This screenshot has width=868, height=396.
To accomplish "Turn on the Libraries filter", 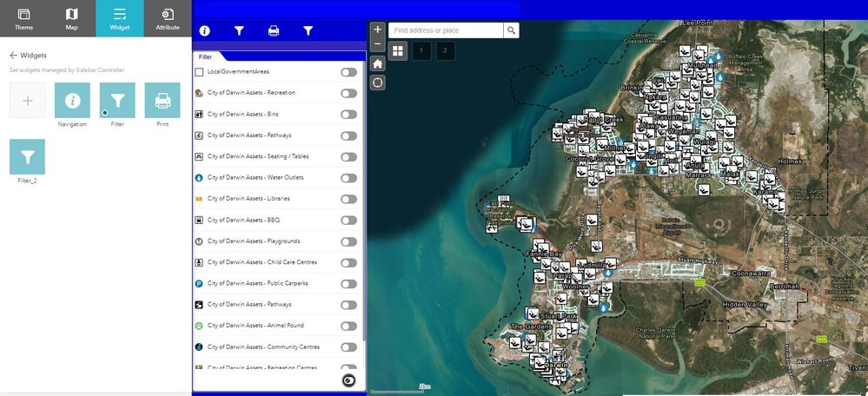I will 348,199.
